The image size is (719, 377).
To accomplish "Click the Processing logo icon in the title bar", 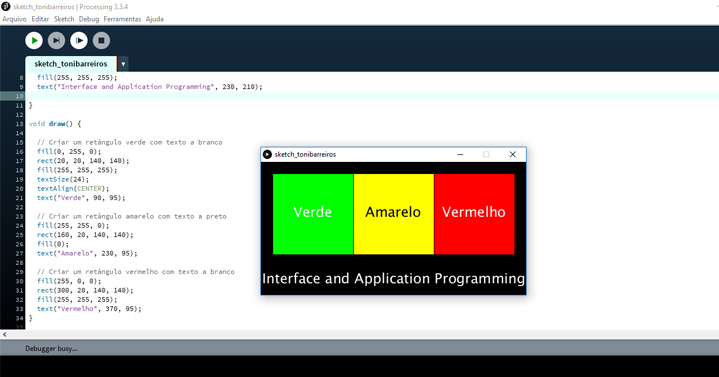I will tap(6, 6).
